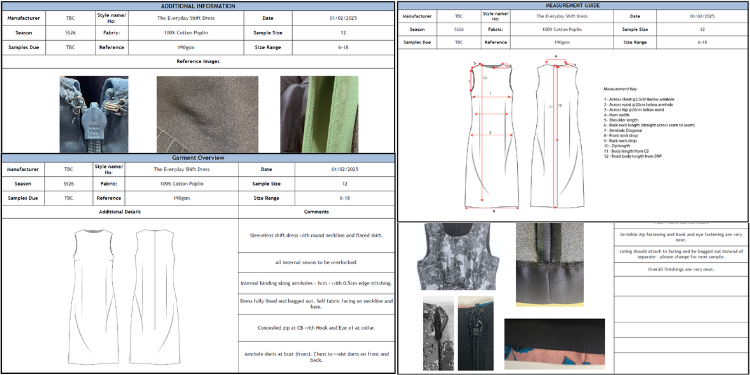Image resolution: width=750 pixels, height=375 pixels.
Task: Select key line '11 - Body length from CB'
Action: point(627,151)
